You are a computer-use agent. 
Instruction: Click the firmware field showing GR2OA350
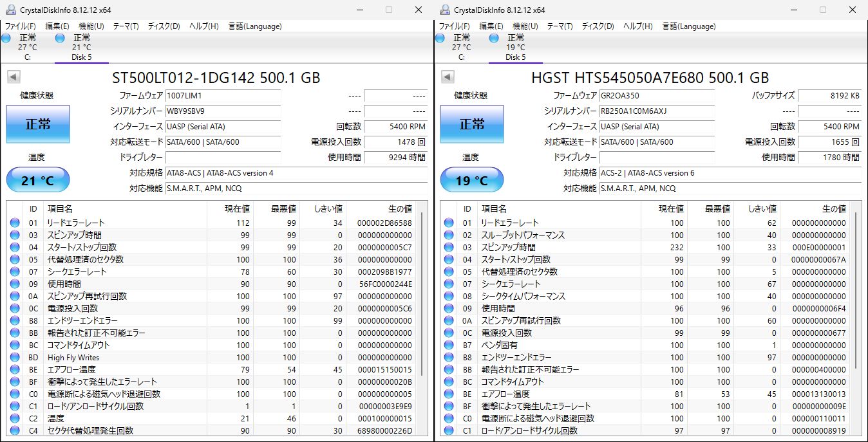[656, 96]
